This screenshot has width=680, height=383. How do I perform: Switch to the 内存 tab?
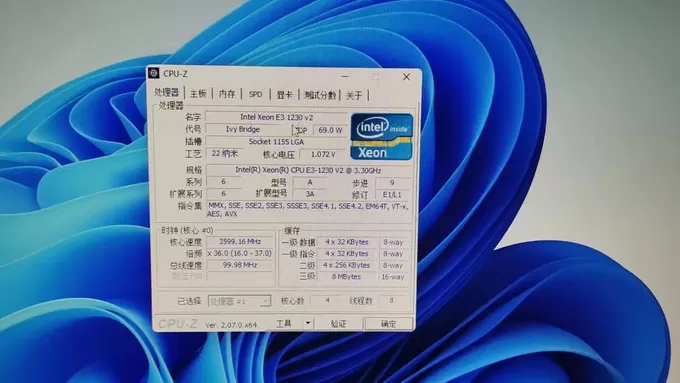pyautogui.click(x=227, y=94)
